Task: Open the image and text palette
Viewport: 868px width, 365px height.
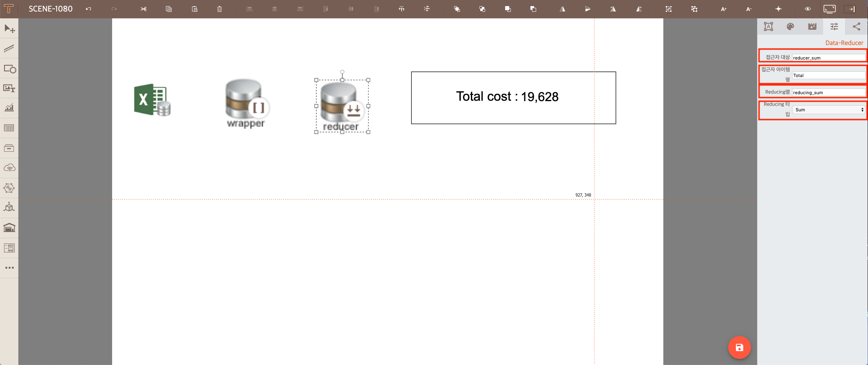Action: tap(9, 88)
